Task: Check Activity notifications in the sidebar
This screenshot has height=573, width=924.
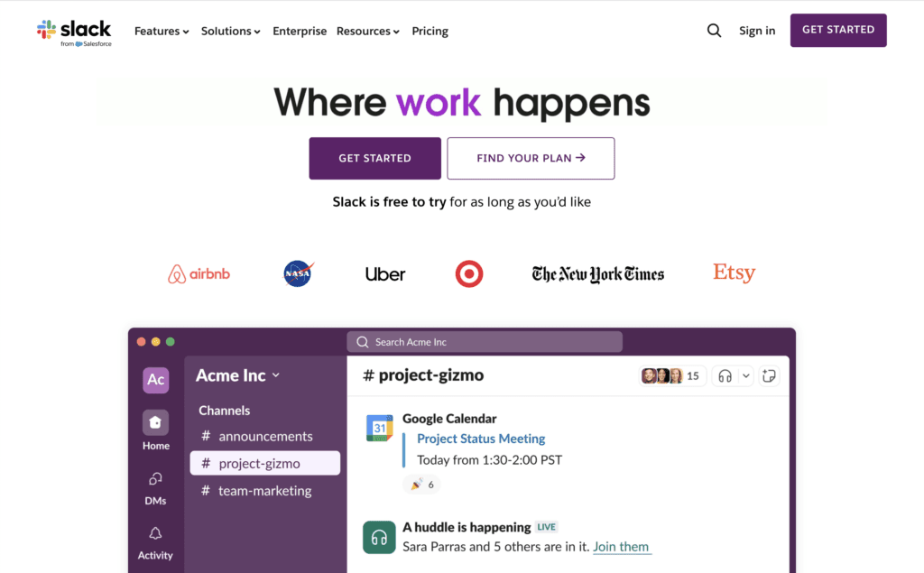Action: coord(154,535)
